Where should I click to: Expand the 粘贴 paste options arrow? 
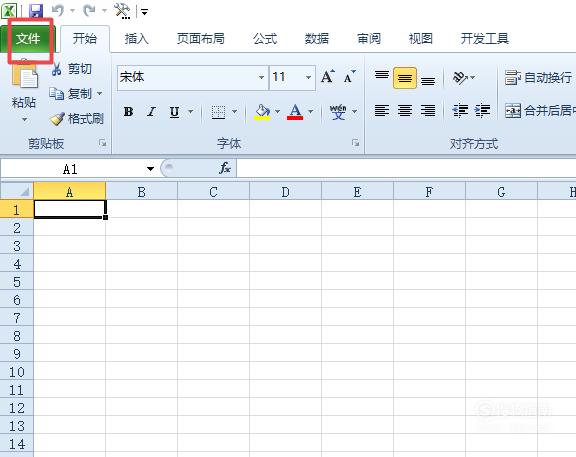click(25, 120)
